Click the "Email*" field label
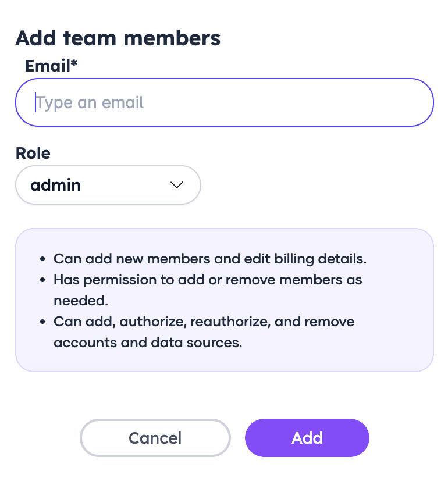 48,66
